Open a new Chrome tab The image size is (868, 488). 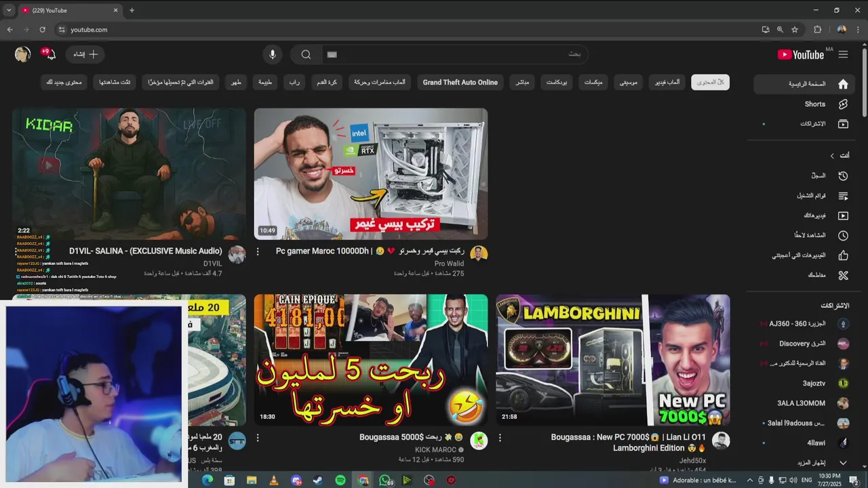132,10
